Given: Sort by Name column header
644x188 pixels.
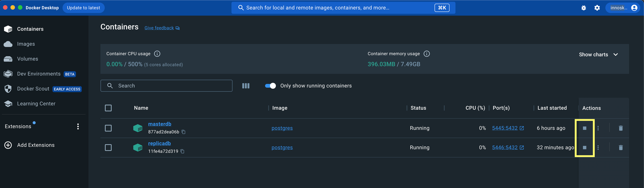Looking at the screenshot, I should 141,108.
